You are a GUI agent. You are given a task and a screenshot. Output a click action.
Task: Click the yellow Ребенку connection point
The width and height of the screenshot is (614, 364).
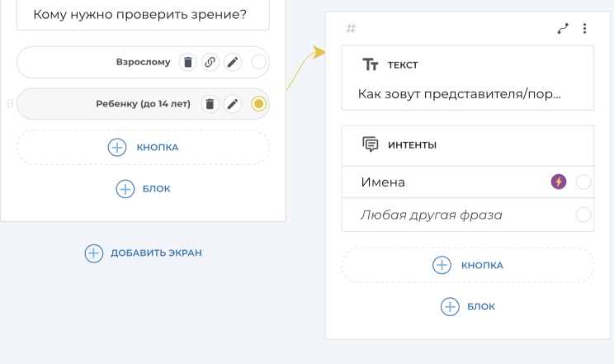pyautogui.click(x=259, y=104)
